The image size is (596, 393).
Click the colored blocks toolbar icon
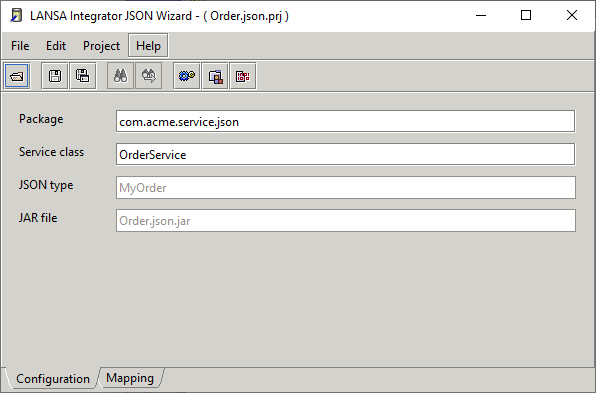(x=215, y=76)
